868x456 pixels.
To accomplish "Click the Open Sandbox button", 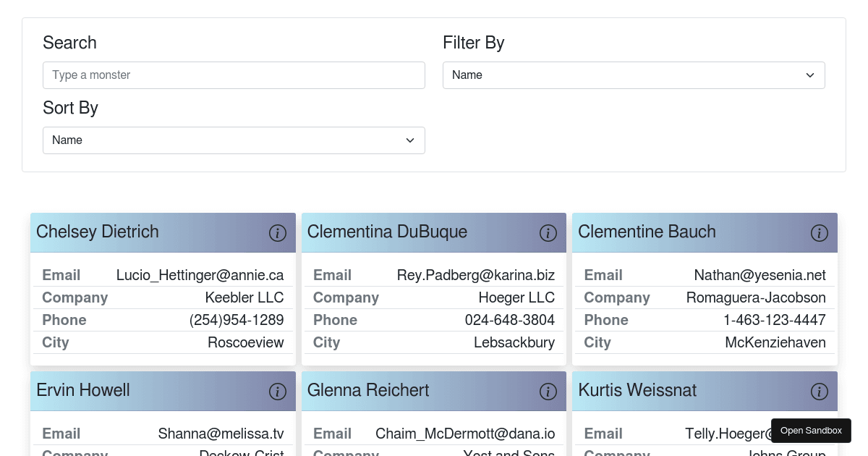I will [x=811, y=431].
